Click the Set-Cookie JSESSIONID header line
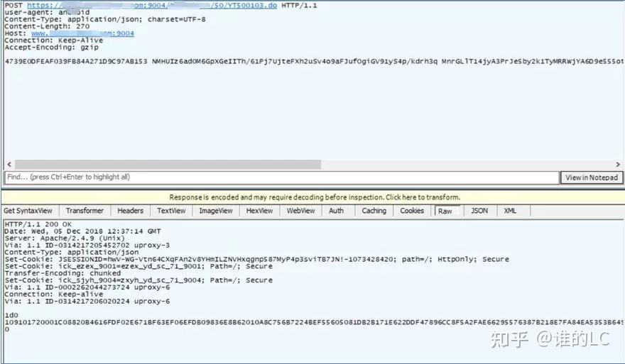The width and height of the screenshot is (625, 364). click(x=256, y=259)
